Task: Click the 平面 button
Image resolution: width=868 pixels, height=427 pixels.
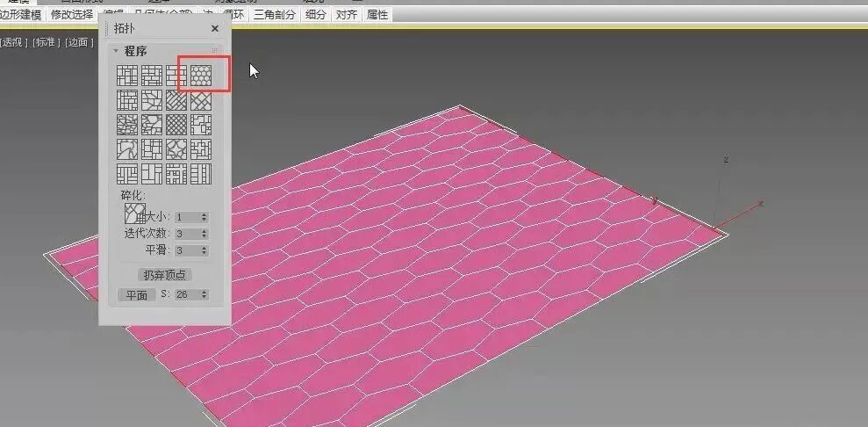Action: tap(137, 295)
